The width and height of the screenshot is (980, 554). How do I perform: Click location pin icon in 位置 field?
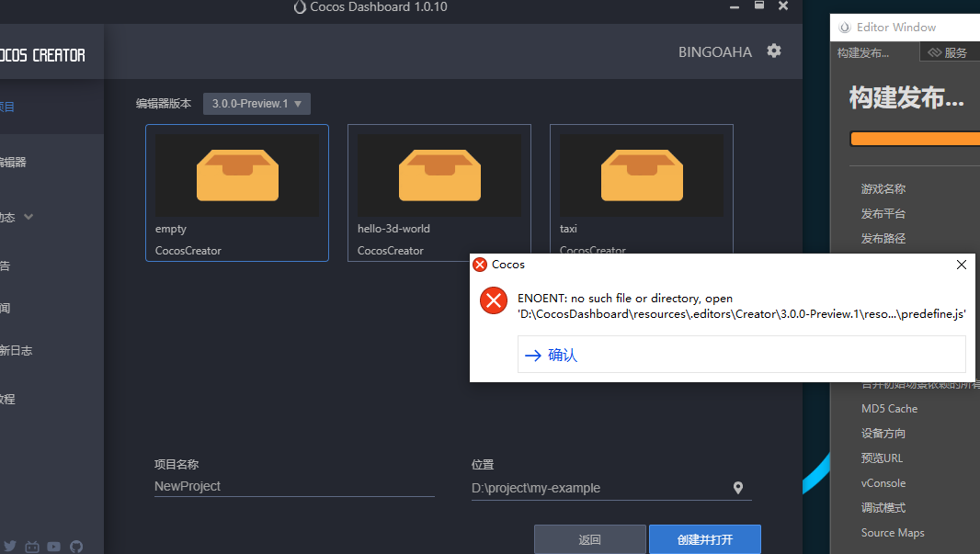pos(738,488)
